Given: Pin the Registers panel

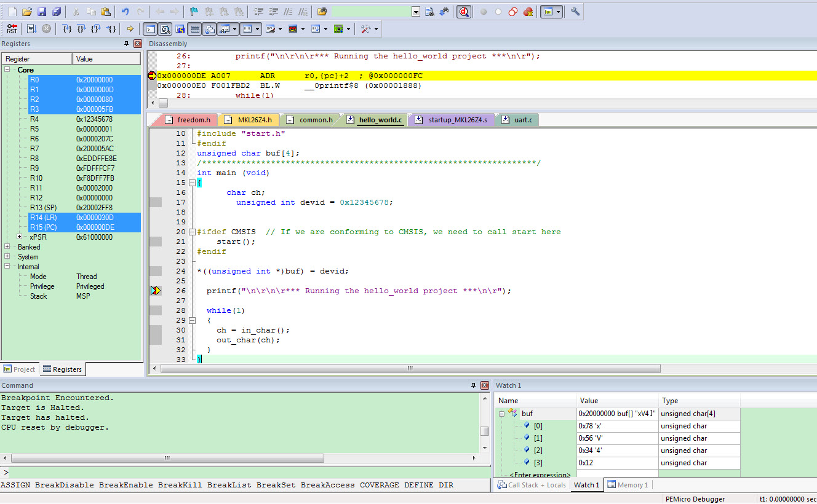Looking at the screenshot, I should [x=126, y=44].
